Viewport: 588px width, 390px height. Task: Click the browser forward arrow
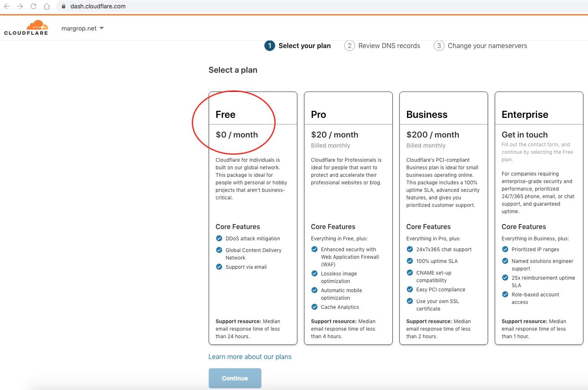pos(20,6)
